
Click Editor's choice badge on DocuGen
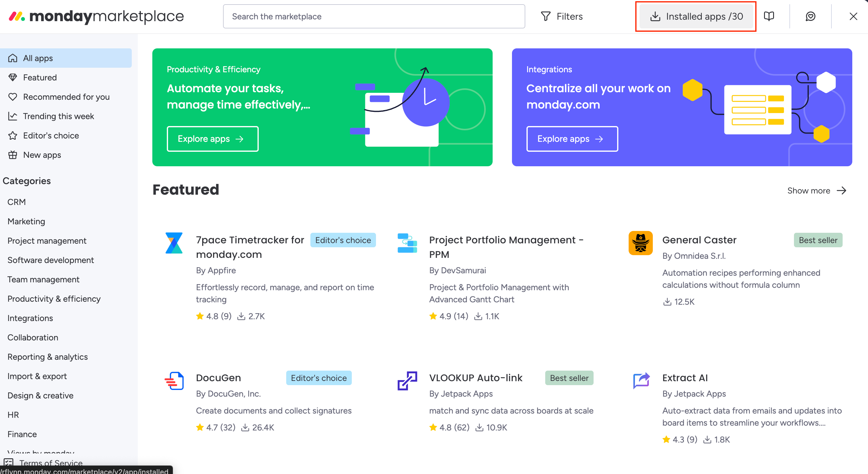click(319, 378)
